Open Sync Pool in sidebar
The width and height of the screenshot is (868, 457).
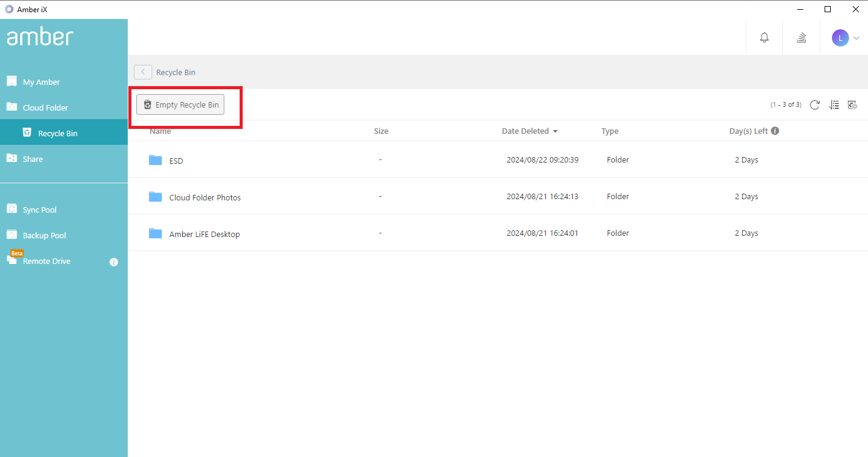64,210
